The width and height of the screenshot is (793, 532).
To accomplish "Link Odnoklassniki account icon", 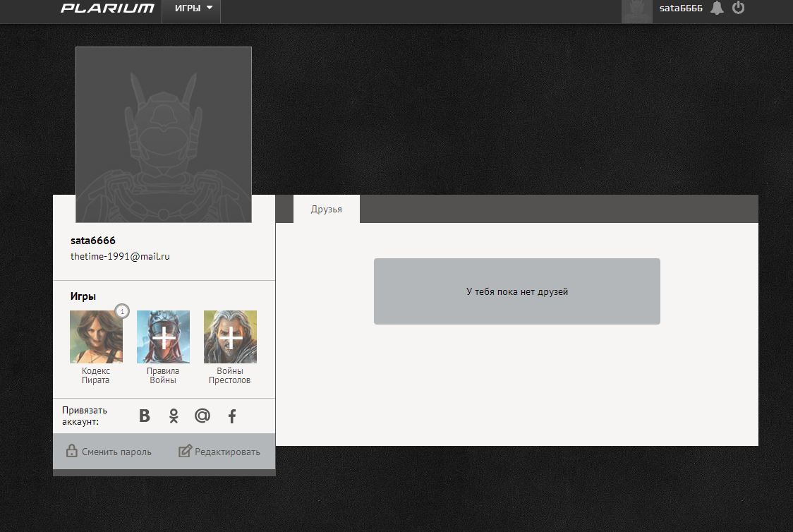I will tap(174, 416).
